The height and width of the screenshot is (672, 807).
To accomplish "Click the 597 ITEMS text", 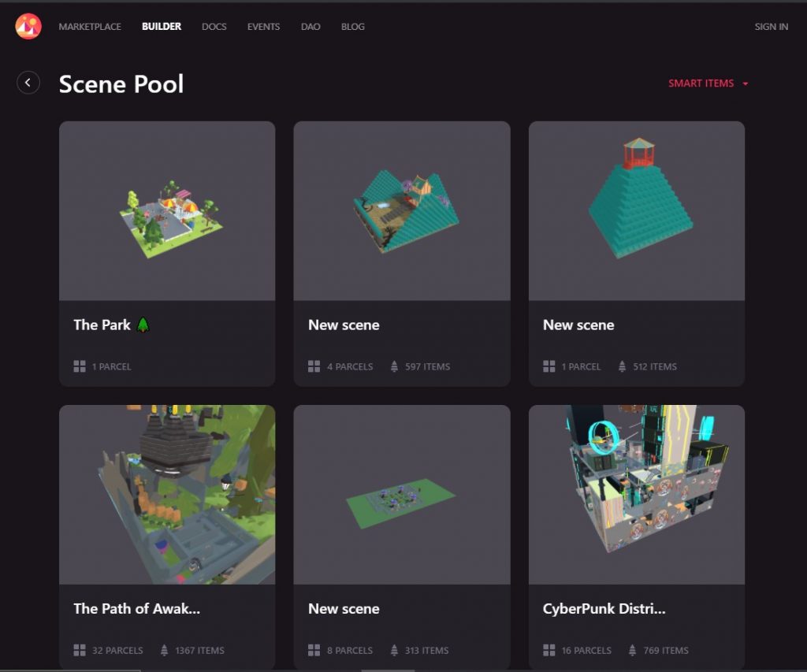I will point(427,366).
